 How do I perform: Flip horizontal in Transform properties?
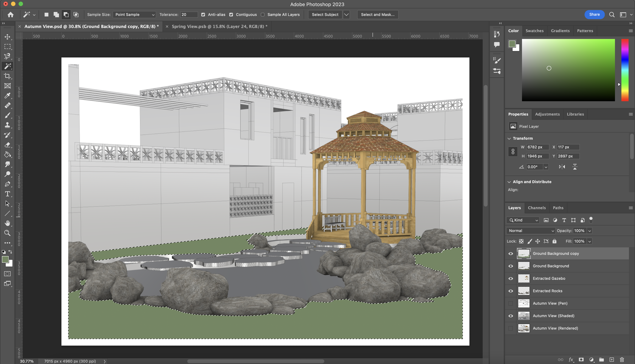(x=562, y=167)
